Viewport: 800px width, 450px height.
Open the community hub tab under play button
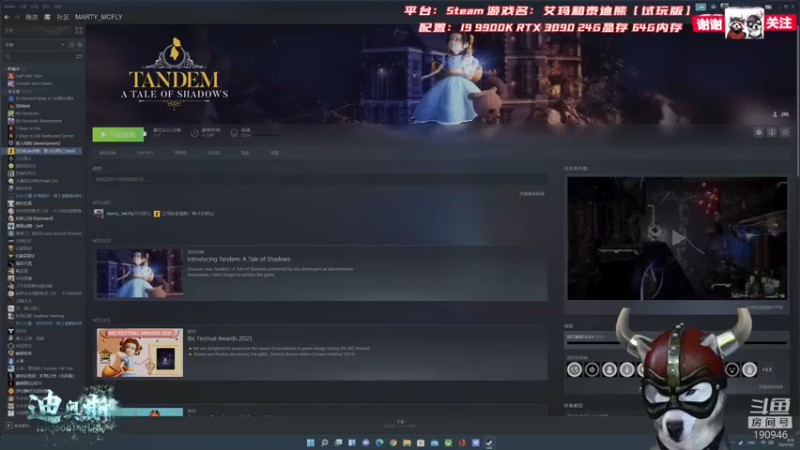[x=145, y=153]
